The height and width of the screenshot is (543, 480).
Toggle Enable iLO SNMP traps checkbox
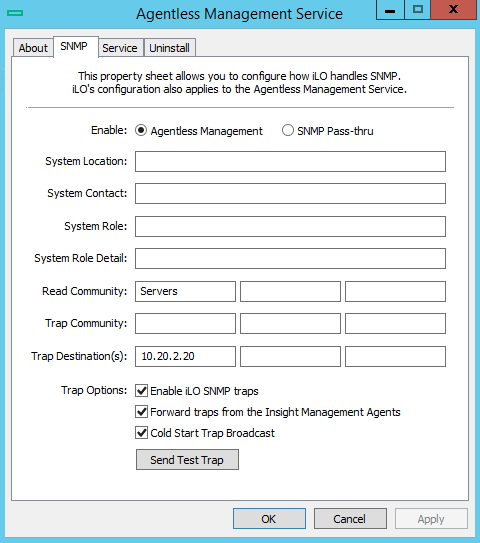click(x=141, y=391)
